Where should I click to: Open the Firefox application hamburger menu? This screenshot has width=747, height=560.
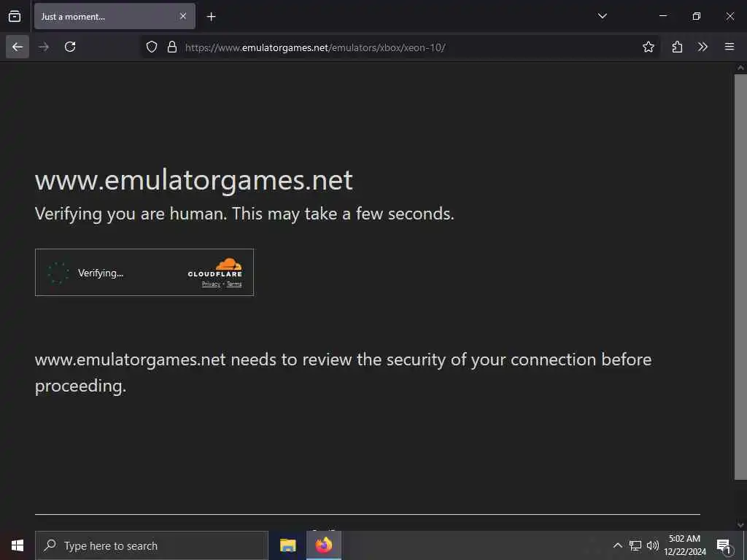729,47
